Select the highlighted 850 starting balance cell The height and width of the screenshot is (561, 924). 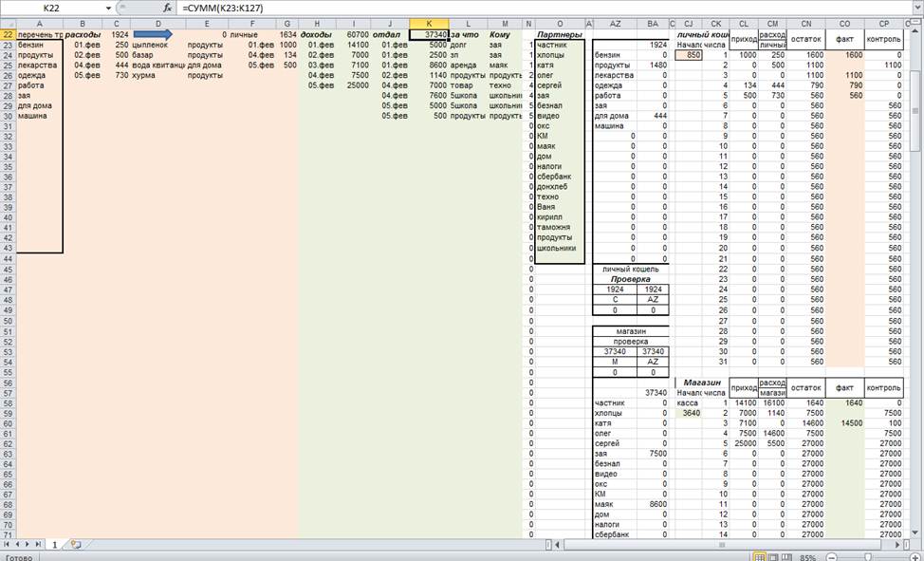click(689, 55)
